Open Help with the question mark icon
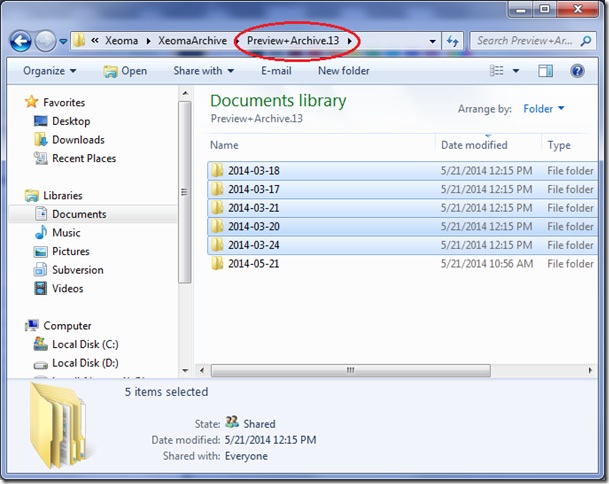This screenshot has height=484, width=609. pyautogui.click(x=578, y=71)
